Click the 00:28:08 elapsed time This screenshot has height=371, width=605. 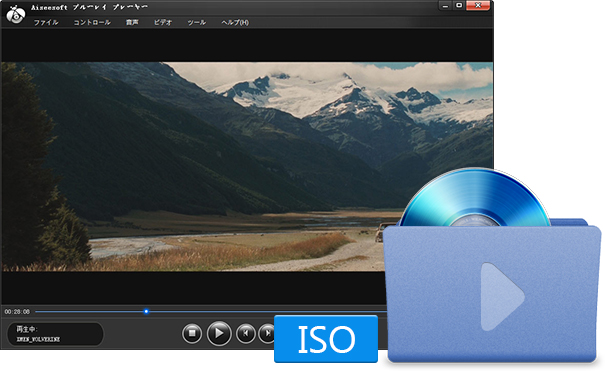click(17, 312)
